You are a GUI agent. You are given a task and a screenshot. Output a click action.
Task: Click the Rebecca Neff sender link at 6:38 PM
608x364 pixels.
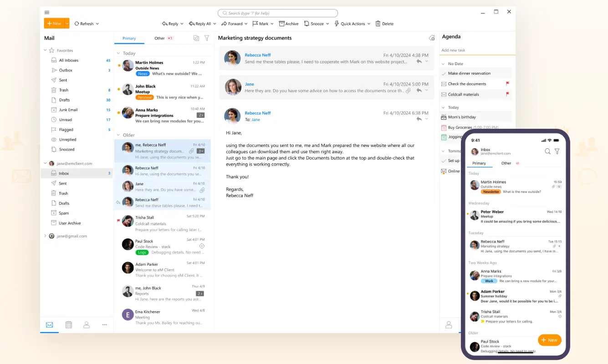(x=258, y=113)
